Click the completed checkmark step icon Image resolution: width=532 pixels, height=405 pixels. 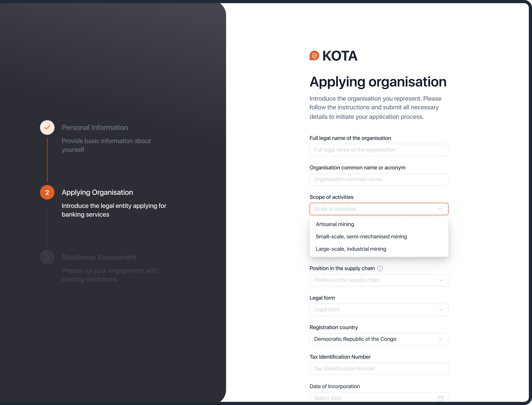47,128
